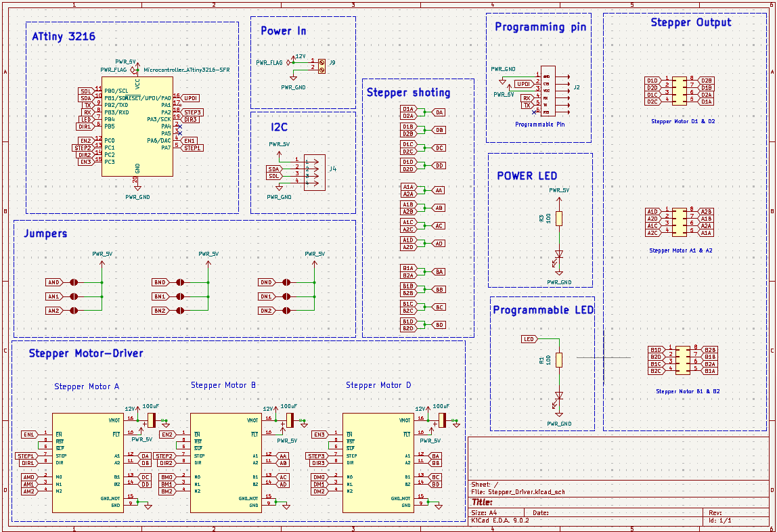Select the AN2 jumper label
The width and height of the screenshot is (777, 532).
click(55, 311)
